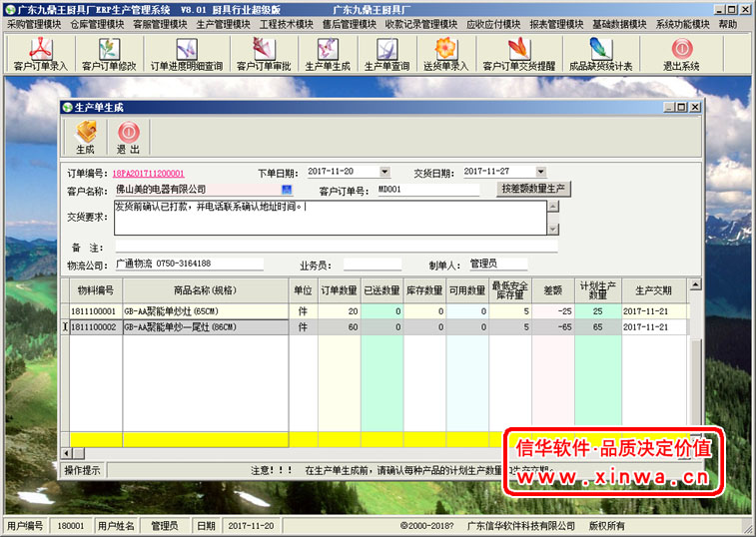Viewport: 756px width, 537px height.
Task: Open the 采购管理模块 menu
Action: point(34,23)
